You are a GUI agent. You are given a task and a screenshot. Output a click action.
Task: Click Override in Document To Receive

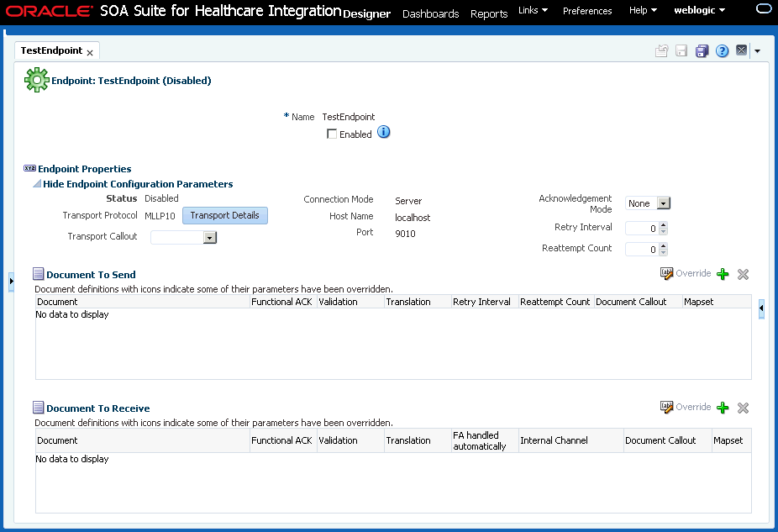[686, 407]
